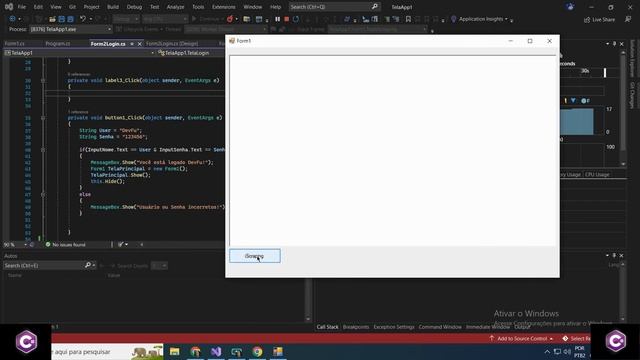640x360 pixels.
Task: Open the Undo history dropdown arrow
Action: pyautogui.click(x=91, y=19)
